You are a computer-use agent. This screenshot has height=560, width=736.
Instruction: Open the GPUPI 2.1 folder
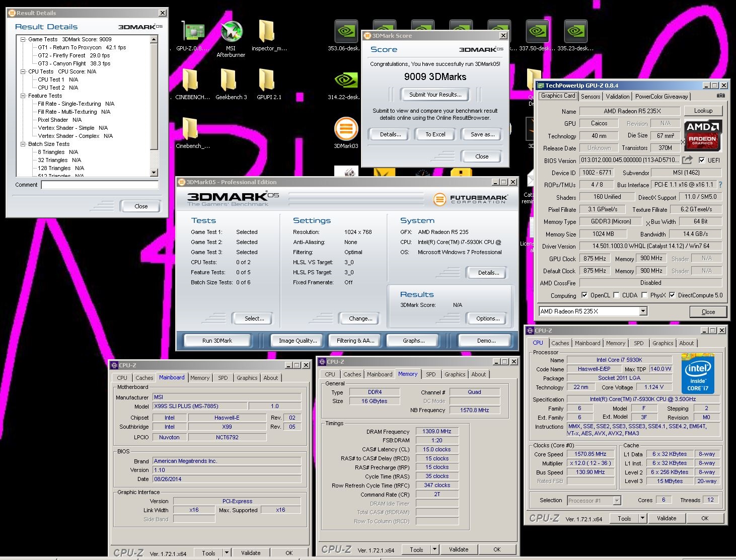(x=267, y=81)
